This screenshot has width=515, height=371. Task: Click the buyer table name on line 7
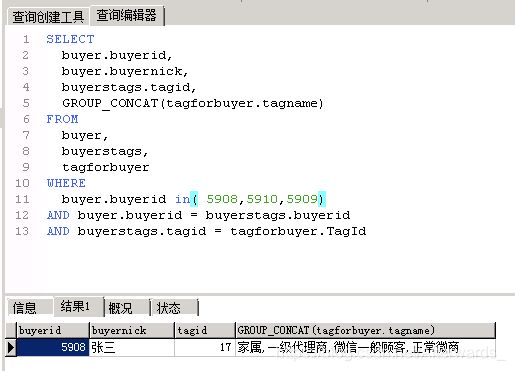pos(81,135)
